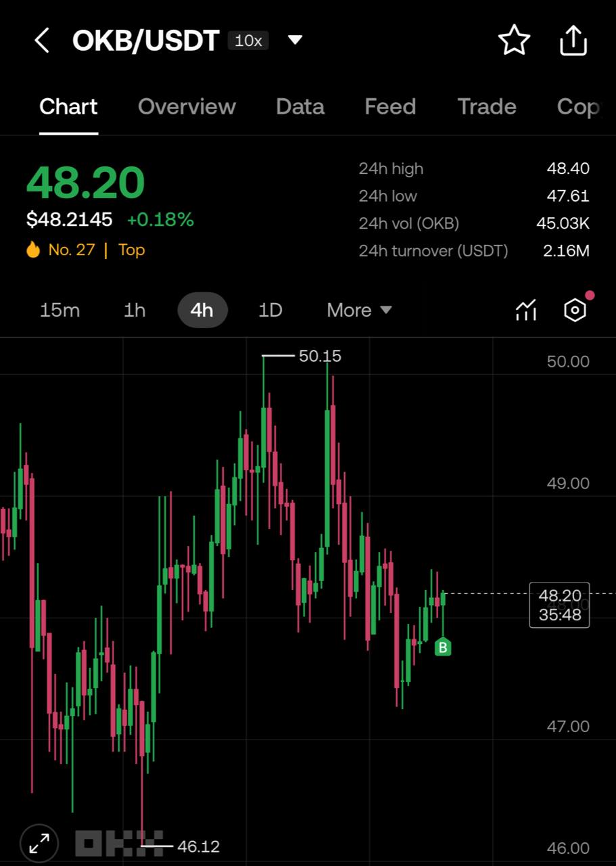The width and height of the screenshot is (616, 866).
Task: Open the chart indicators icon
Action: coord(526,310)
